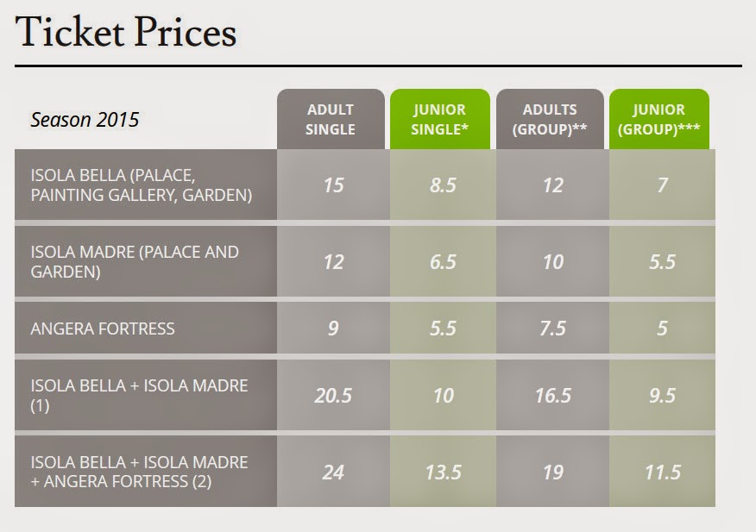The height and width of the screenshot is (532, 756).
Task: Select the Isola Bella palace row label
Action: [x=142, y=186]
